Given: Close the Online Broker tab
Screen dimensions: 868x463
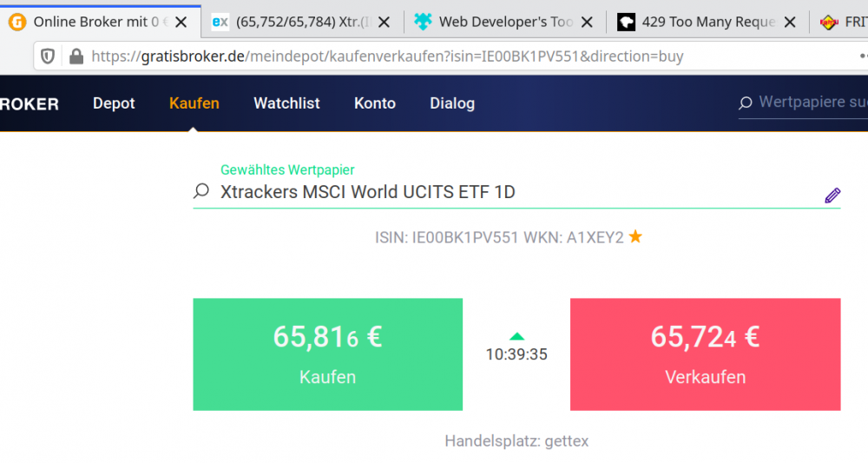Looking at the screenshot, I should click(181, 23).
